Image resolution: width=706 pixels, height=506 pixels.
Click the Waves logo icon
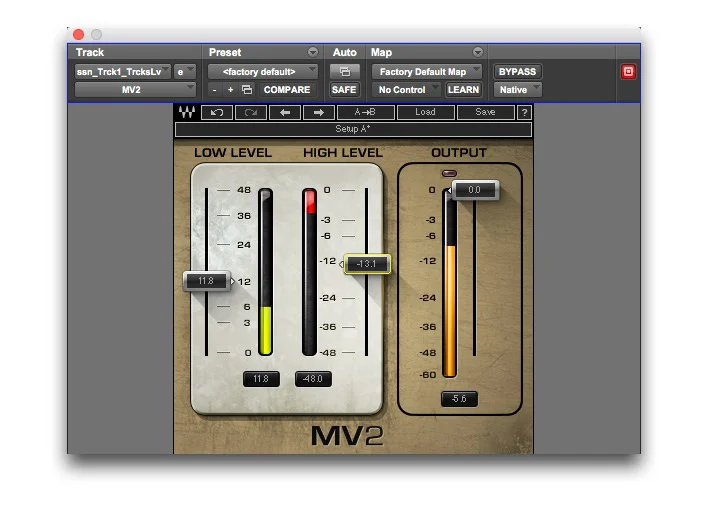[186, 112]
